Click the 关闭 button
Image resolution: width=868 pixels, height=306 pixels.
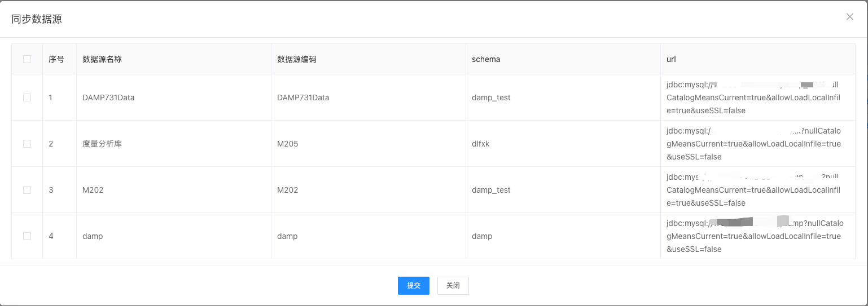(453, 286)
